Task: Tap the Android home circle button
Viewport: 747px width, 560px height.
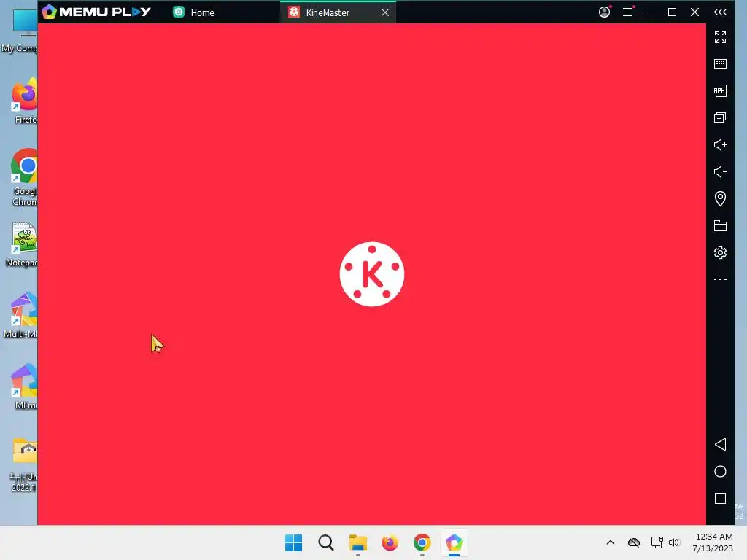Action: [720, 472]
